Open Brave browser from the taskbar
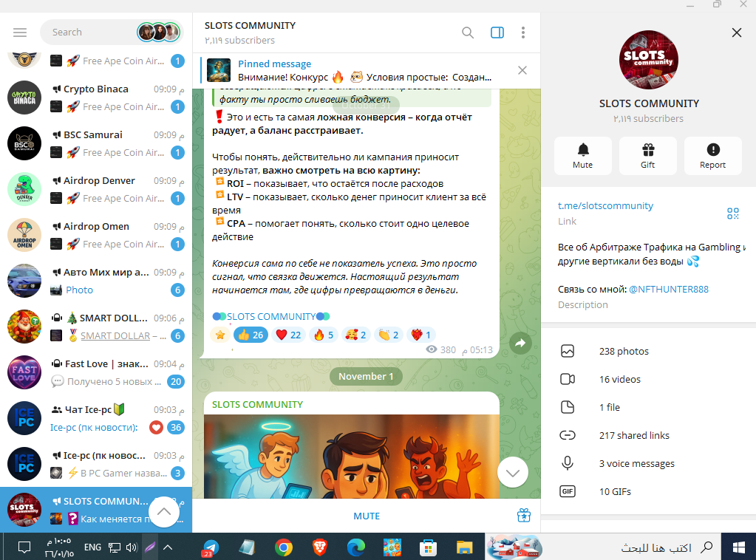Screen dimensions: 756x560 (x=320, y=547)
